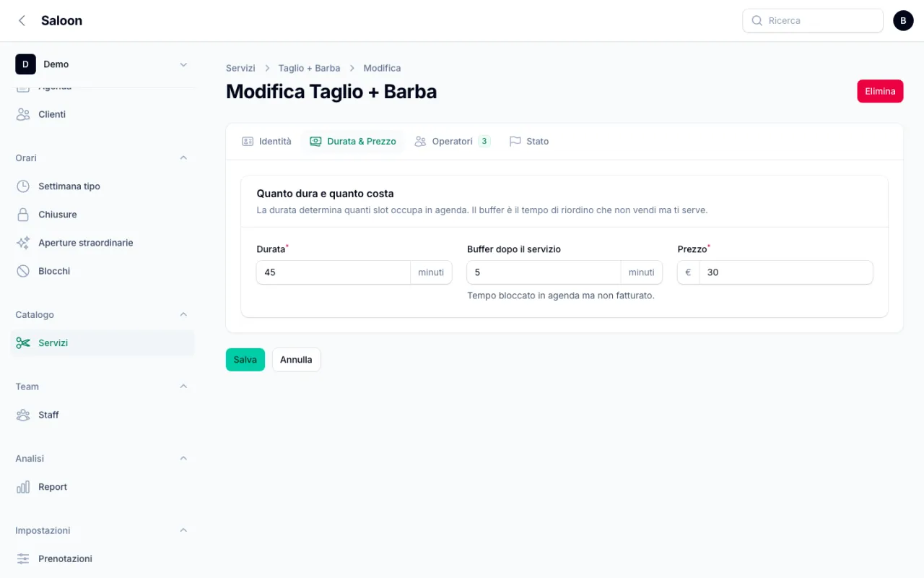Click the Aperture straordinarie sparkles icon
This screenshot has height=578, width=924.
click(x=23, y=243)
